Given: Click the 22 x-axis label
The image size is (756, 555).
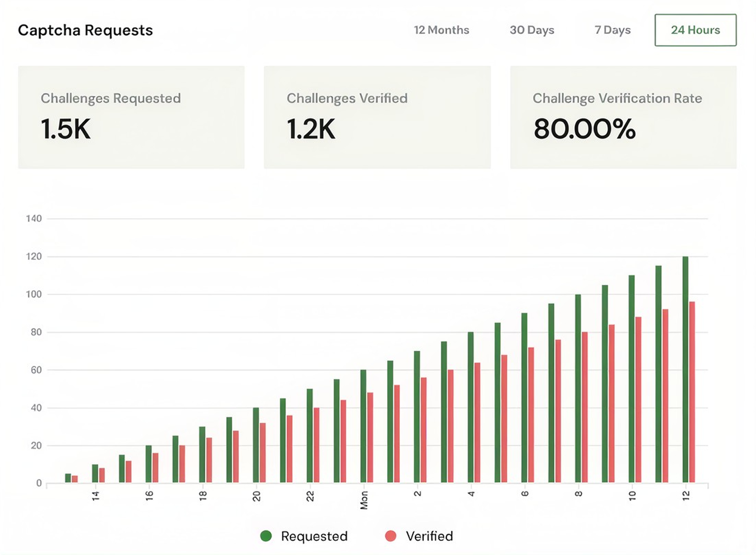Looking at the screenshot, I should pyautogui.click(x=310, y=496).
